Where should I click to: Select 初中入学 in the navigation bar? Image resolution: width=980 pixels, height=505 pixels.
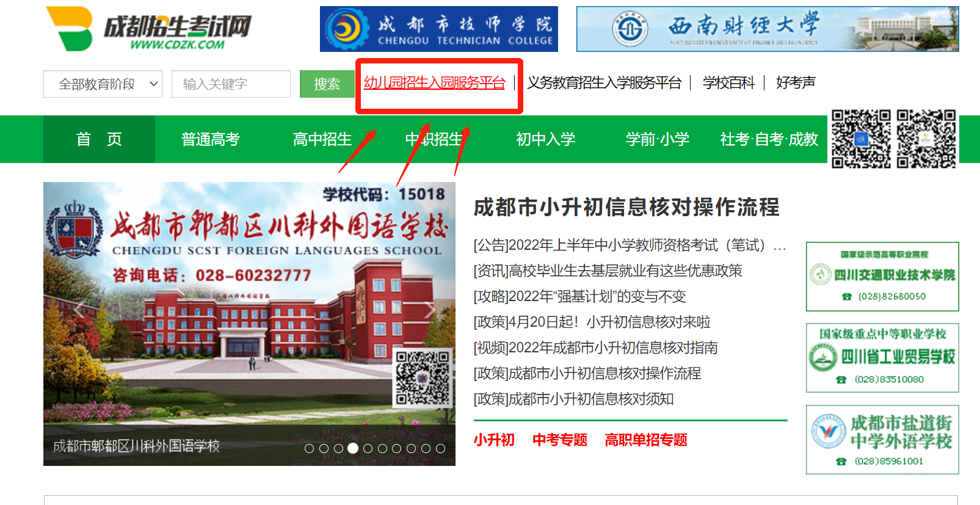pyautogui.click(x=546, y=139)
